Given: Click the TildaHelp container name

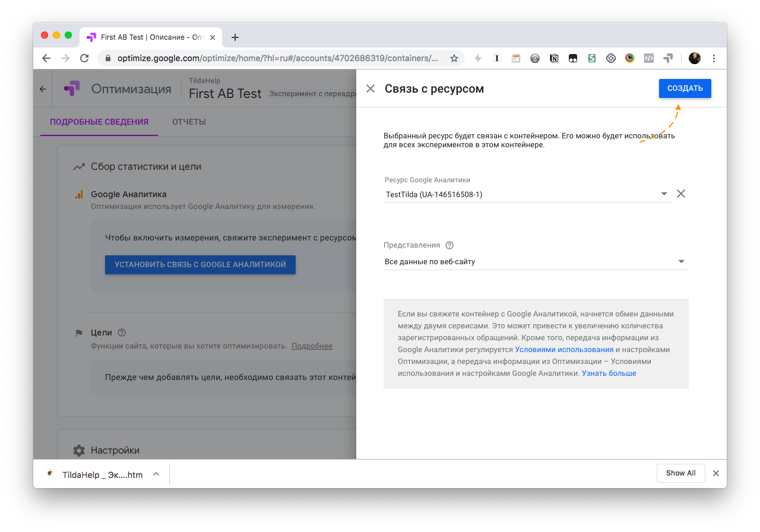Looking at the screenshot, I should point(203,80).
